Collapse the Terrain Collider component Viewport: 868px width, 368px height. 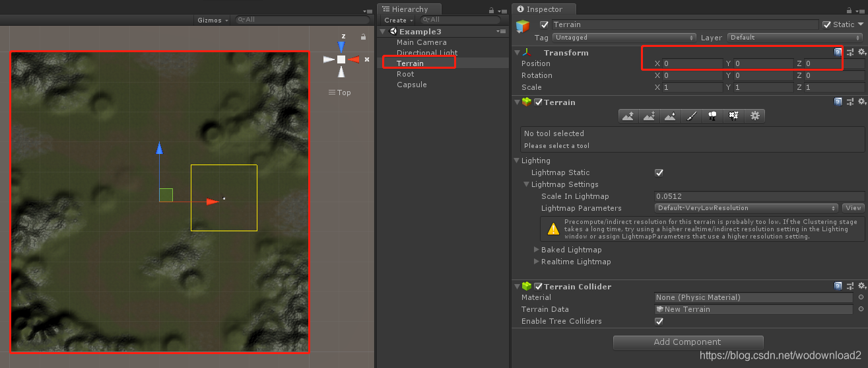517,287
